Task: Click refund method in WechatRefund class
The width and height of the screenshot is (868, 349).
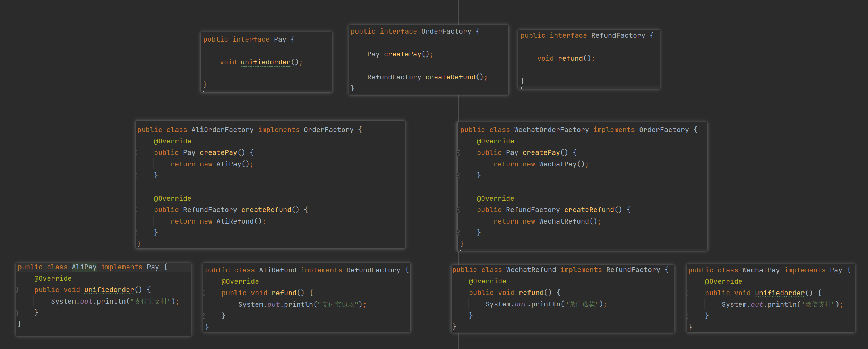Action: click(531, 293)
